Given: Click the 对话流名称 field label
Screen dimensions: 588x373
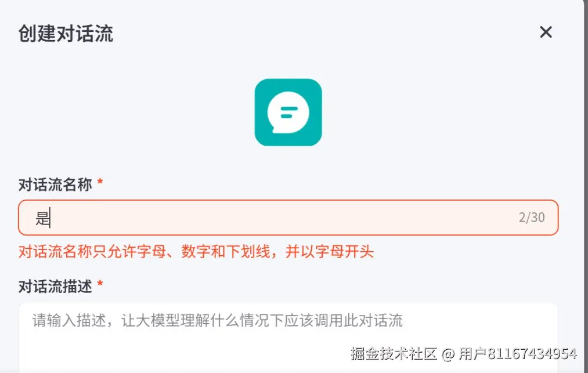Looking at the screenshot, I should point(55,184).
